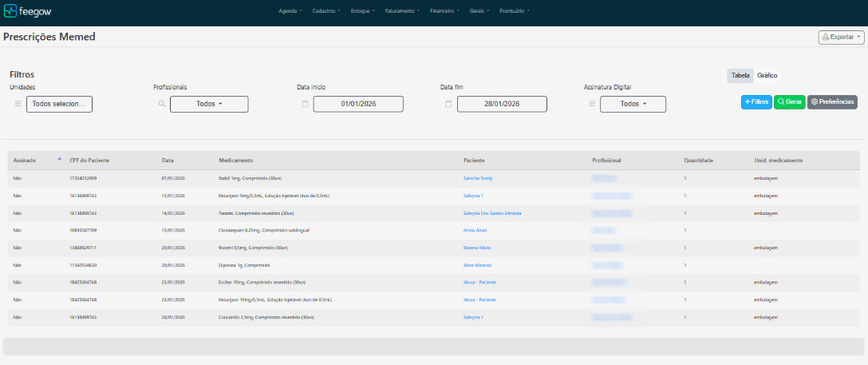This screenshot has width=868, height=365.
Task: Open the Gerais menu
Action: [479, 10]
